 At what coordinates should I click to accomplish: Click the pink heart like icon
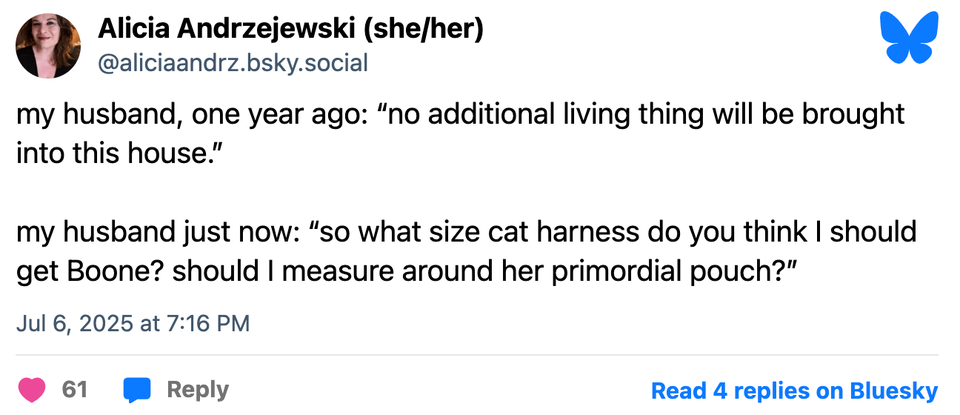click(x=32, y=389)
